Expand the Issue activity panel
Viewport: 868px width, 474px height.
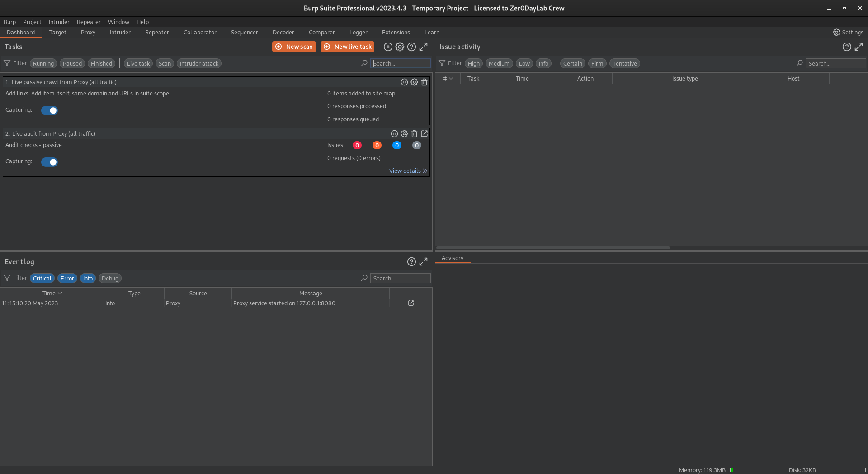point(859,47)
